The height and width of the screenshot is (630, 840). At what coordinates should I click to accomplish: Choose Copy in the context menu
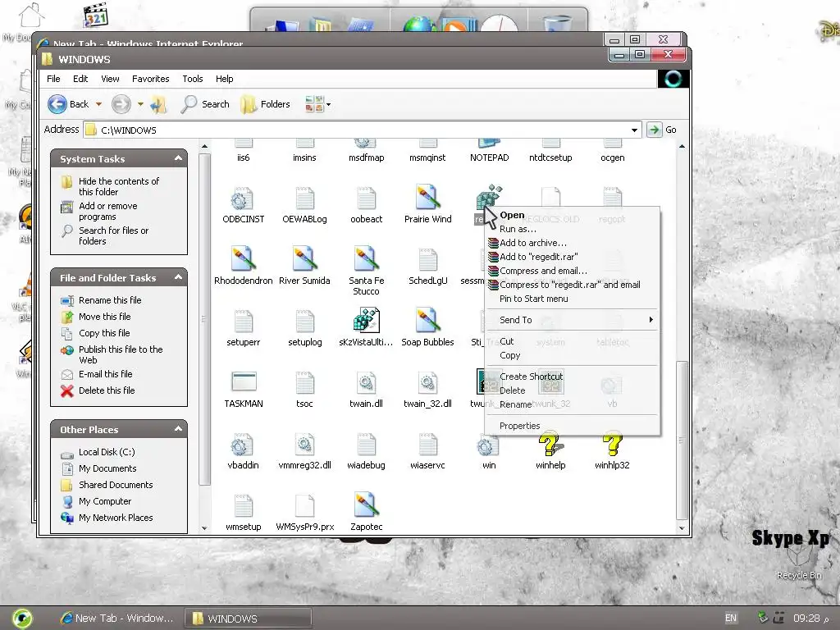[x=572, y=355]
